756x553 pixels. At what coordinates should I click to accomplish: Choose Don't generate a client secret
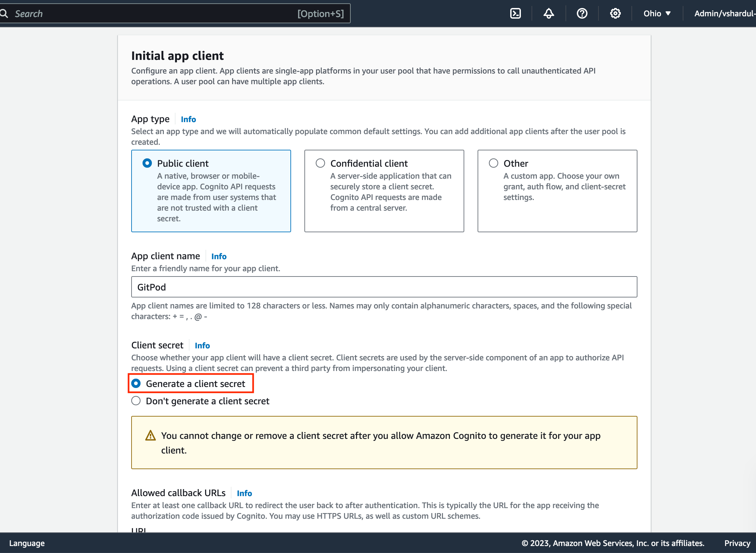pos(136,401)
